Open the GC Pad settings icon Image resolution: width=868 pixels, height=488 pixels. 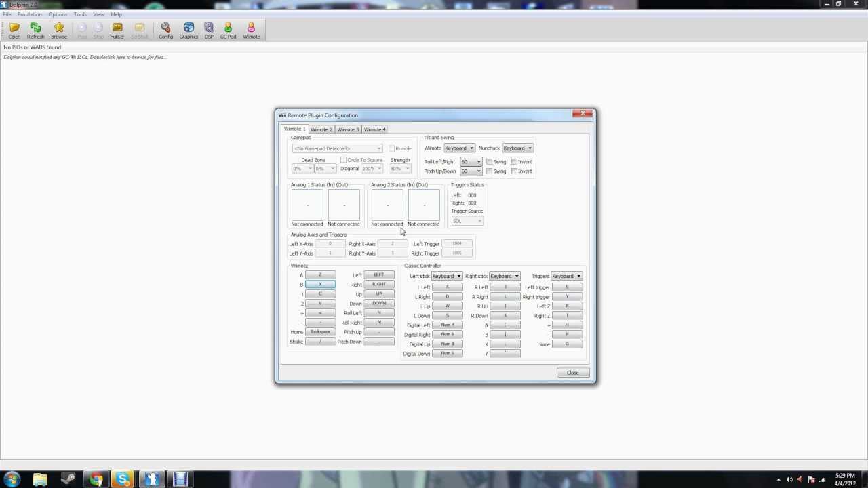pos(228,30)
